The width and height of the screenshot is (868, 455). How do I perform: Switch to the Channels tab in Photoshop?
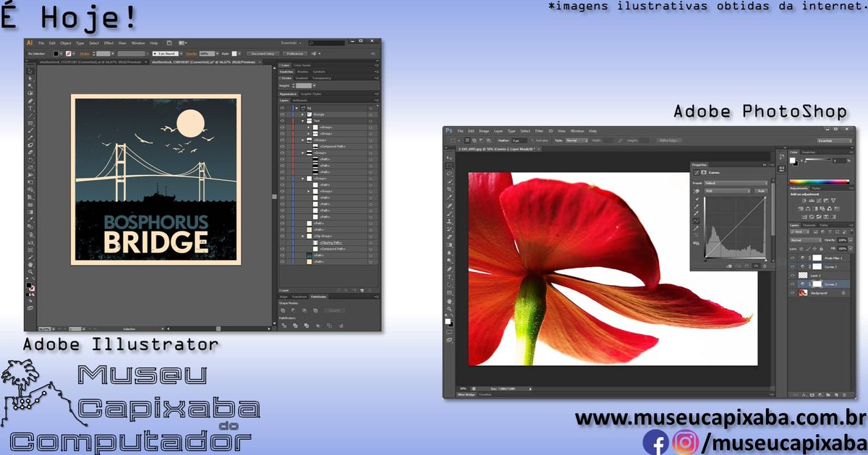tap(809, 225)
